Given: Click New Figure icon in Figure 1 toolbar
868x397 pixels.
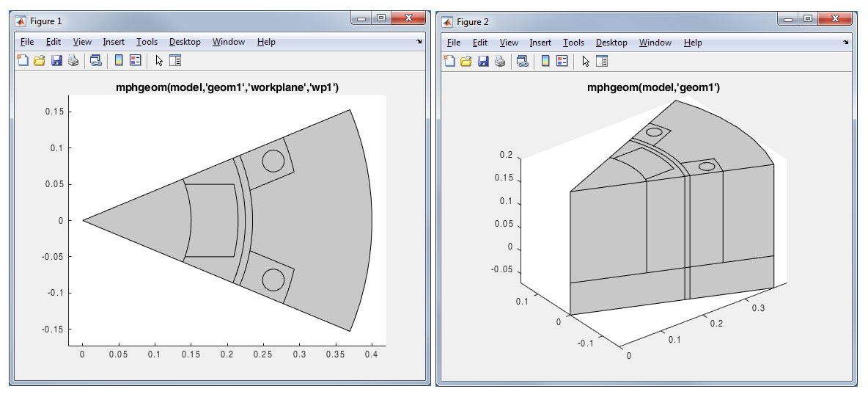Looking at the screenshot, I should click(23, 61).
